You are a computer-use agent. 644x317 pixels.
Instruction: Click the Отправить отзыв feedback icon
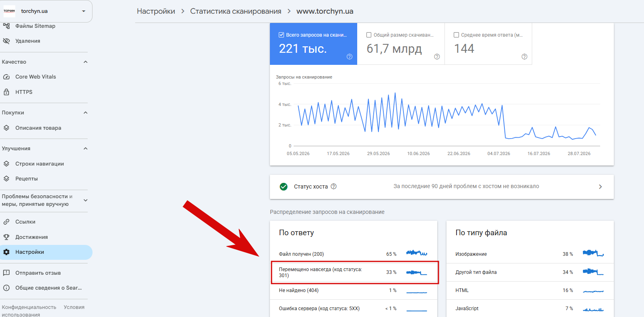(x=6, y=273)
